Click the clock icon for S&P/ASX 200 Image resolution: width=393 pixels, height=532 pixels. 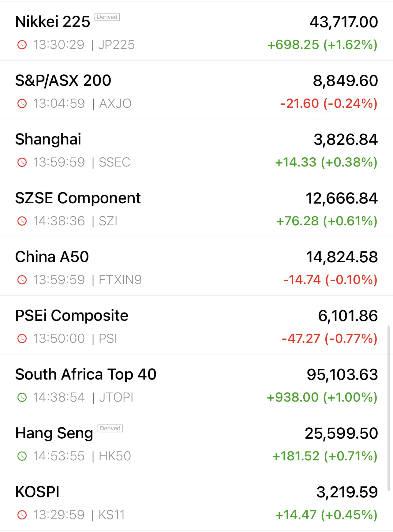[22, 103]
